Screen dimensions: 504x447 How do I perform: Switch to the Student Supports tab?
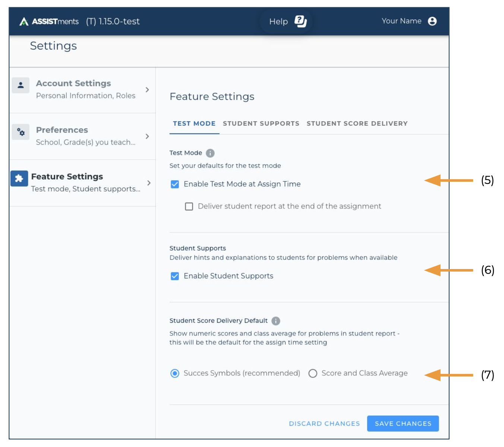tap(261, 124)
